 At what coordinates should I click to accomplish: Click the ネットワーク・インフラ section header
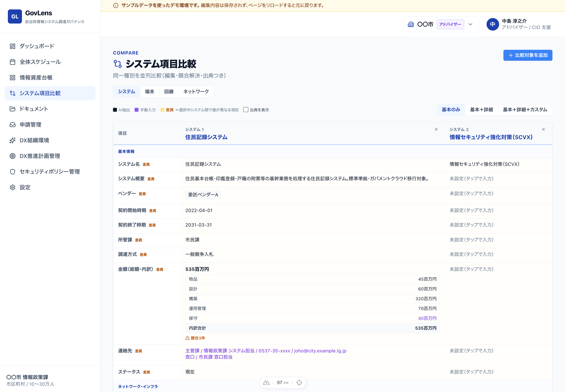(138, 387)
